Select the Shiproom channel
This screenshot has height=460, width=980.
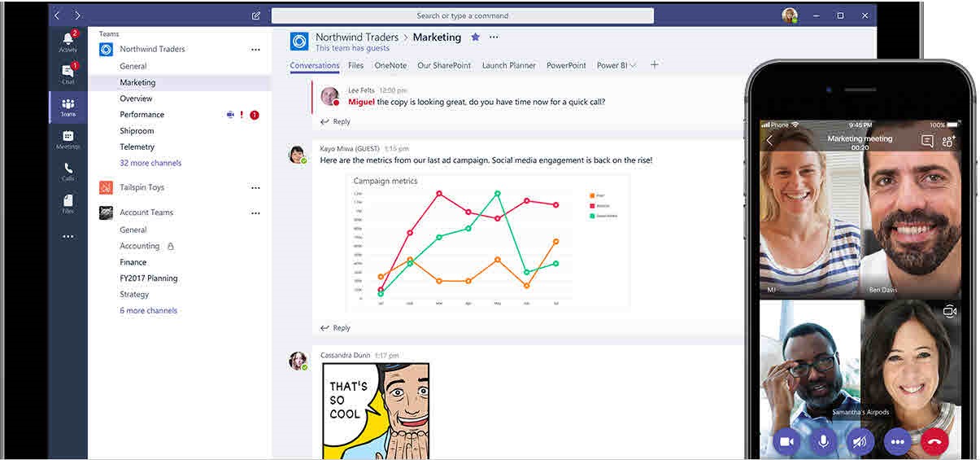137,131
